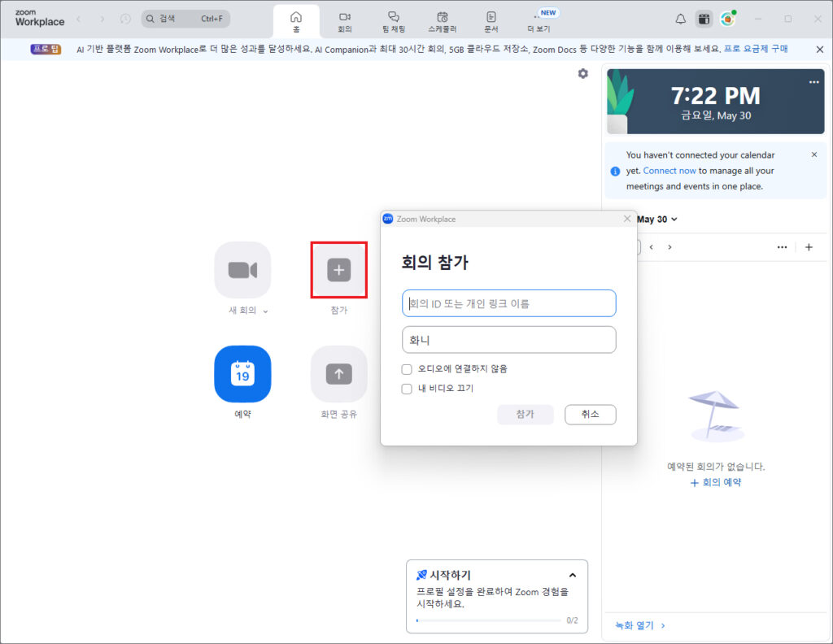Open the Home tab
833x644 pixels.
[x=296, y=22]
